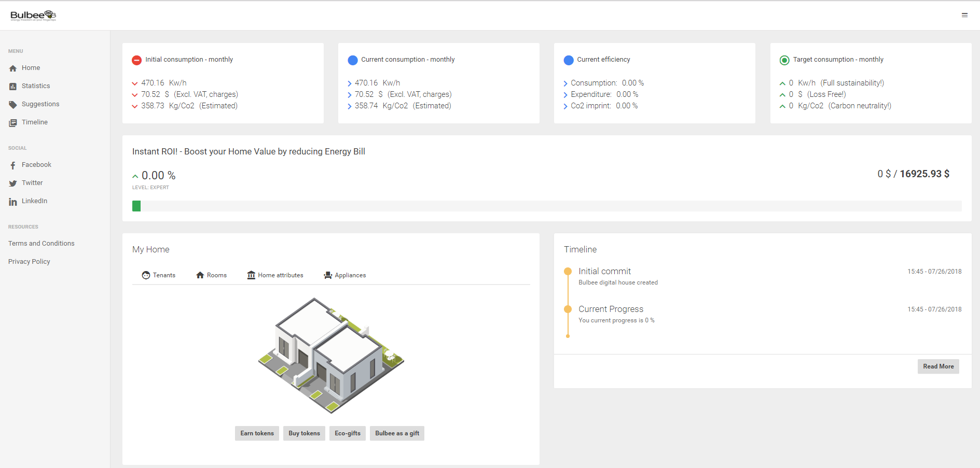Click the Initial commit entry title
Viewport: 980px width, 468px height.
604,272
